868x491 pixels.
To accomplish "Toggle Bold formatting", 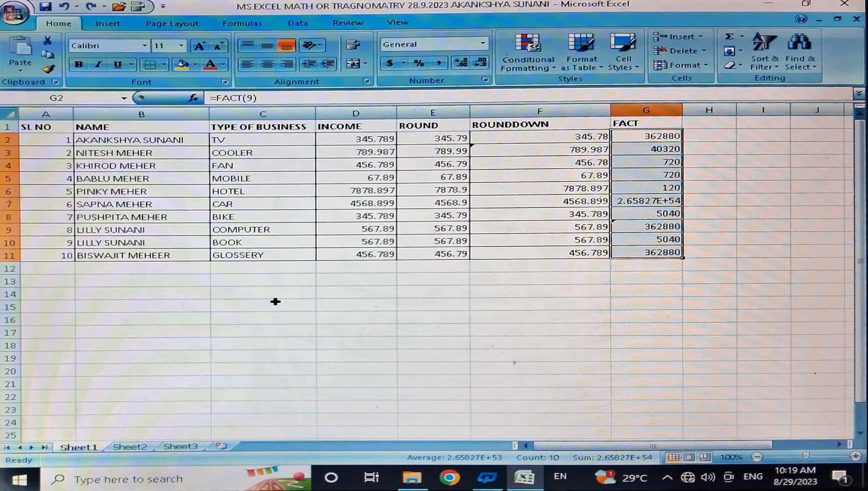I will [79, 65].
